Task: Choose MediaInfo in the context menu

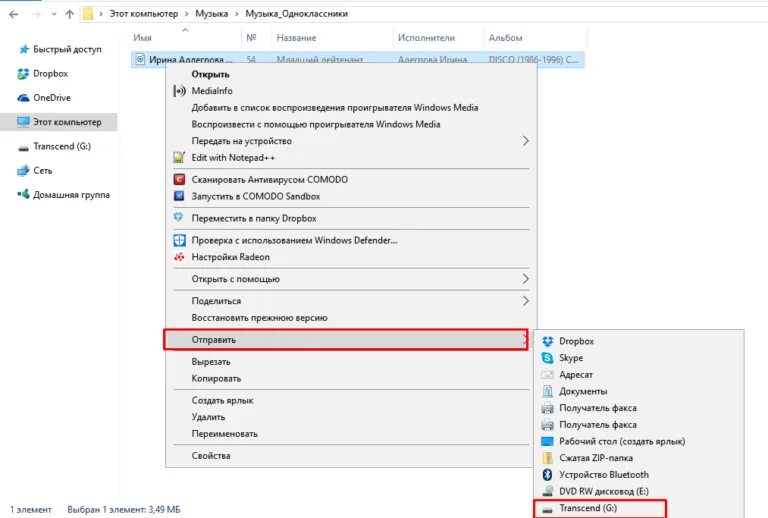Action: click(351, 91)
